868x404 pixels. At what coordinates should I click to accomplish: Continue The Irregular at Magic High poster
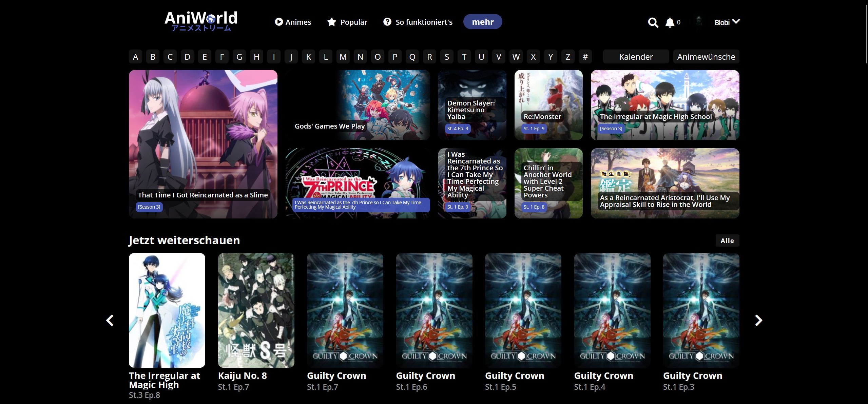[167, 310]
